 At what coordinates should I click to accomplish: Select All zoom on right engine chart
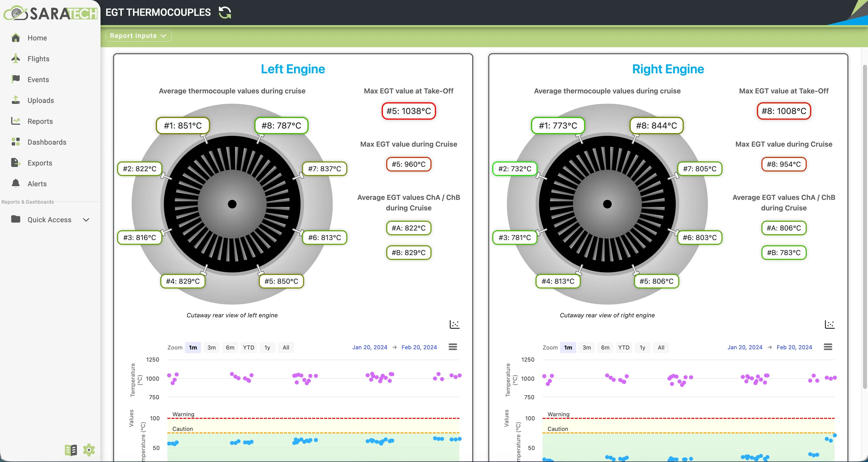pyautogui.click(x=661, y=348)
